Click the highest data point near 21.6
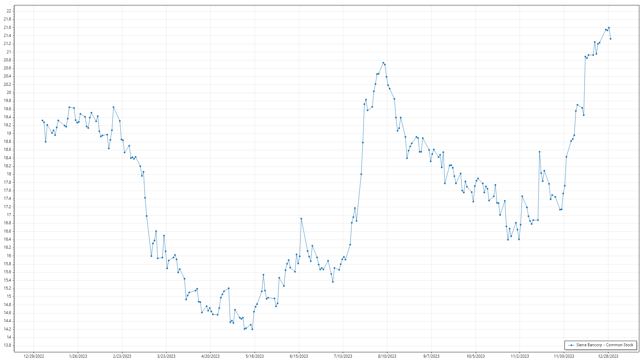644x362 pixels. pos(609,28)
